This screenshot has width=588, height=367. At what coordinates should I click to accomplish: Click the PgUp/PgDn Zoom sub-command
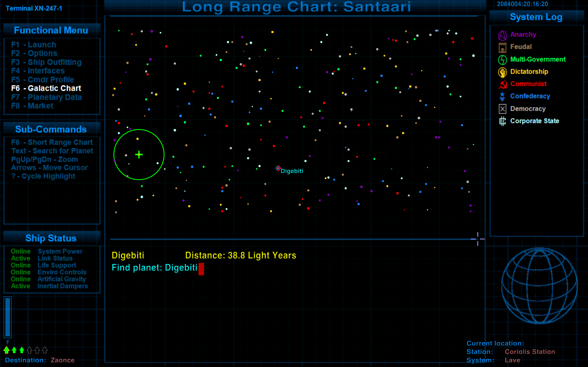tap(44, 159)
